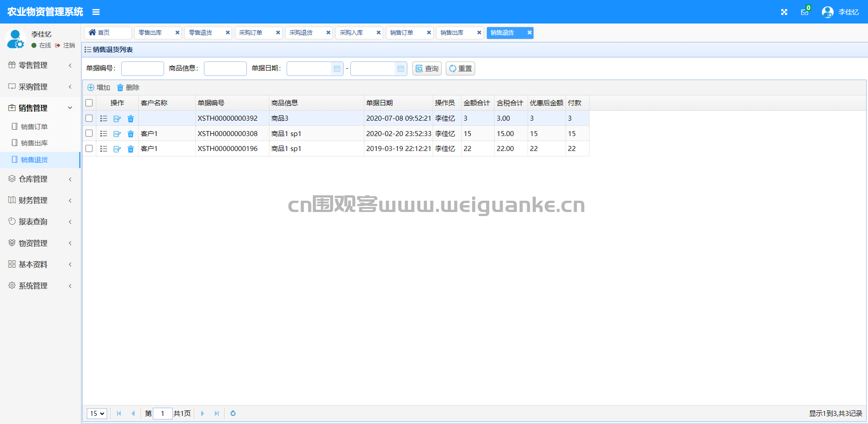
Task: Open the start date calendar picker icon
Action: [337, 69]
